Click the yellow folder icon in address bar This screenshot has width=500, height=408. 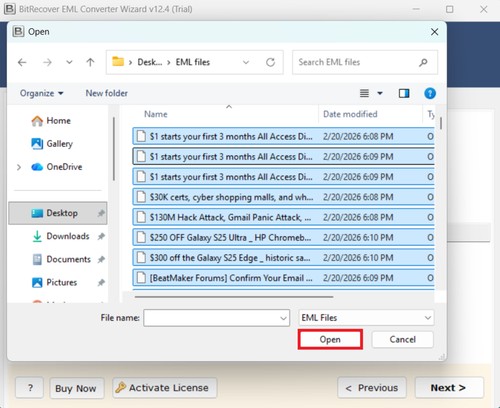(x=118, y=62)
